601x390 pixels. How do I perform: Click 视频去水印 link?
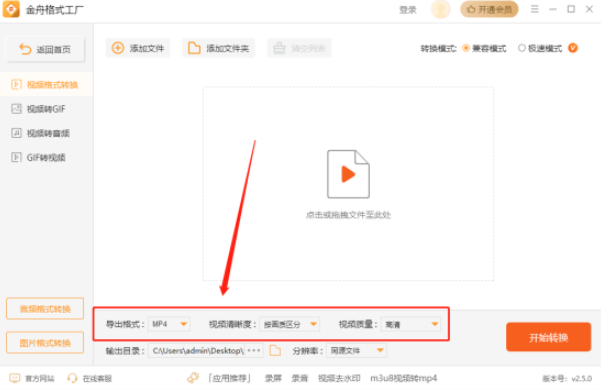[x=339, y=379]
